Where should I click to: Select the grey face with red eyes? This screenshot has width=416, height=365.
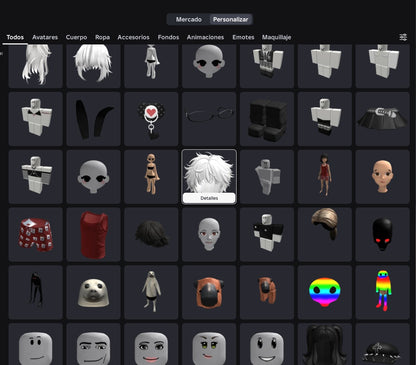coord(209,234)
